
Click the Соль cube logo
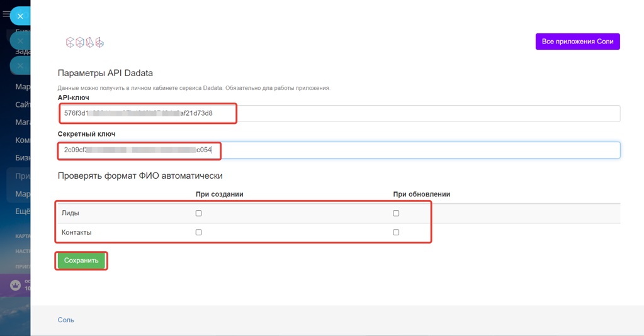85,42
